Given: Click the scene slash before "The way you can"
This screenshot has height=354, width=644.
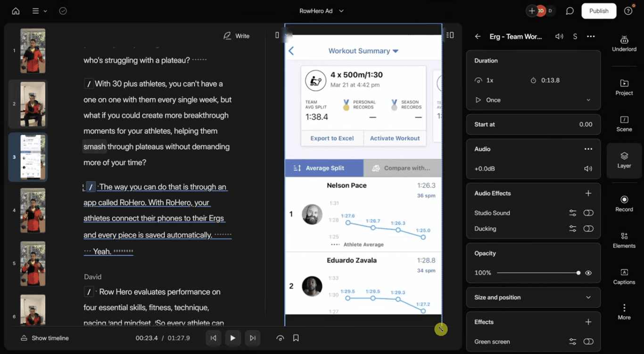Looking at the screenshot, I should pos(91,187).
